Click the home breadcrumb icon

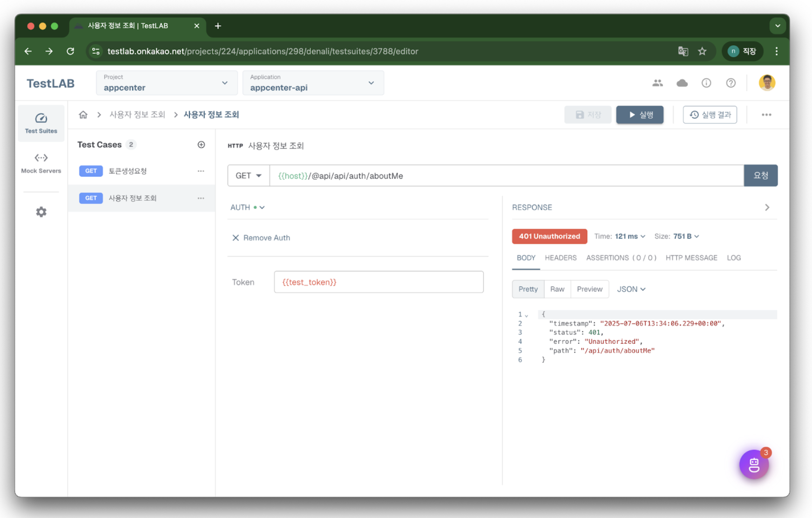[83, 115]
